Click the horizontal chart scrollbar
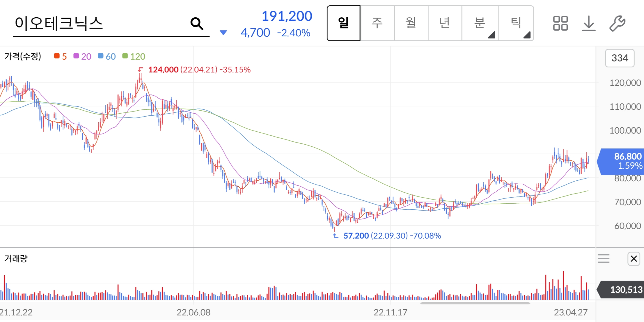The image size is (644, 322). (475, 304)
